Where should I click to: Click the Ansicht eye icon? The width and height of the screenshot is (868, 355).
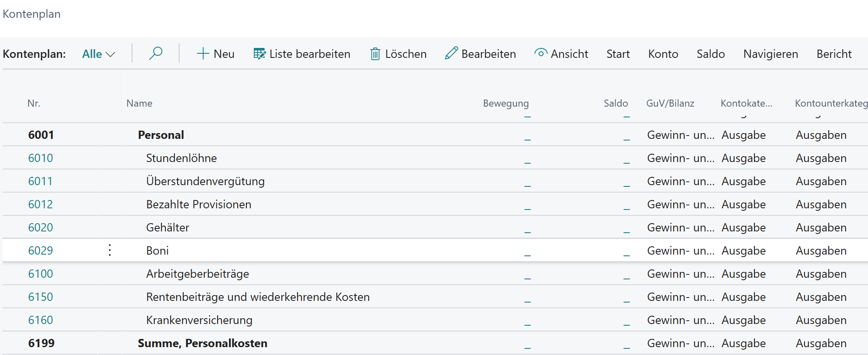pos(540,53)
